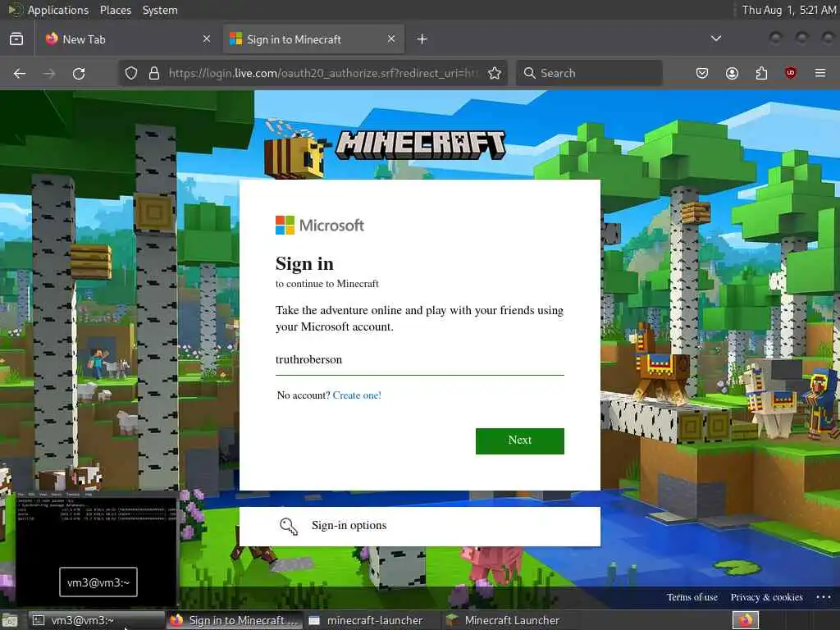Open Sign-in options

[x=419, y=526]
